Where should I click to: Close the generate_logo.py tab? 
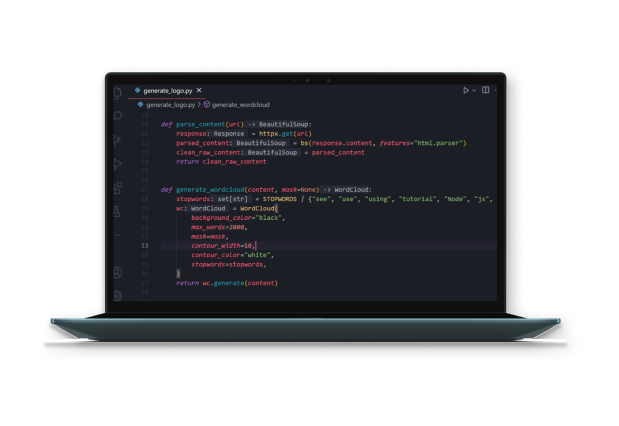pos(199,90)
